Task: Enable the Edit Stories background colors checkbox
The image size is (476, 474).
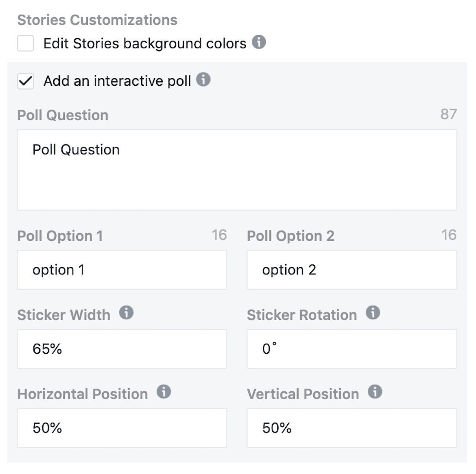Action: [x=25, y=43]
